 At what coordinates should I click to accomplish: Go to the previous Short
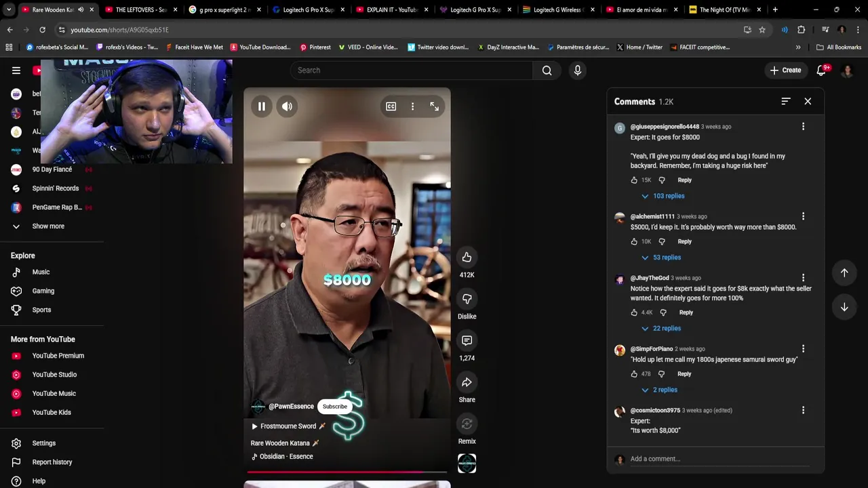pyautogui.click(x=844, y=272)
